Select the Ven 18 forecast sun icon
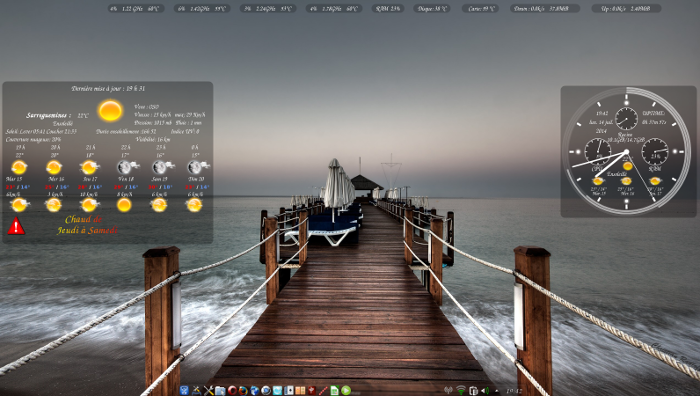This screenshot has height=396, width=700. (x=124, y=205)
